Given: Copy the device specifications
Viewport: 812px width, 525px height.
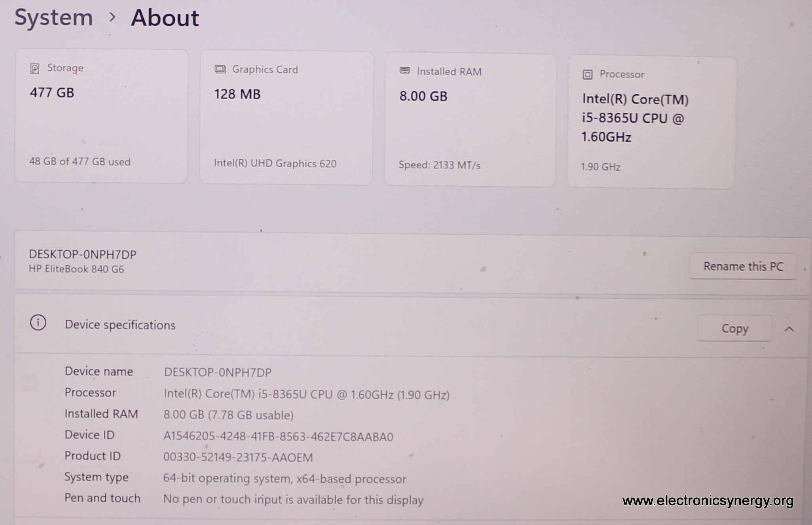Looking at the screenshot, I should [x=734, y=328].
